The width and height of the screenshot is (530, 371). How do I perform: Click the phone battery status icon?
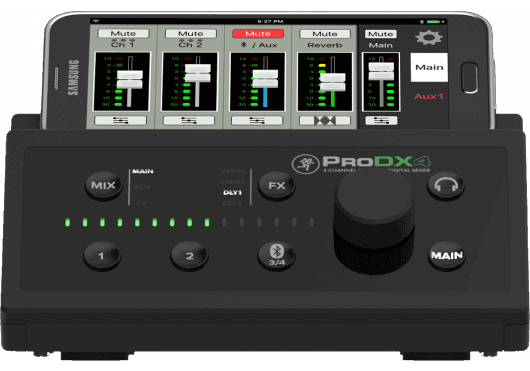(434, 22)
